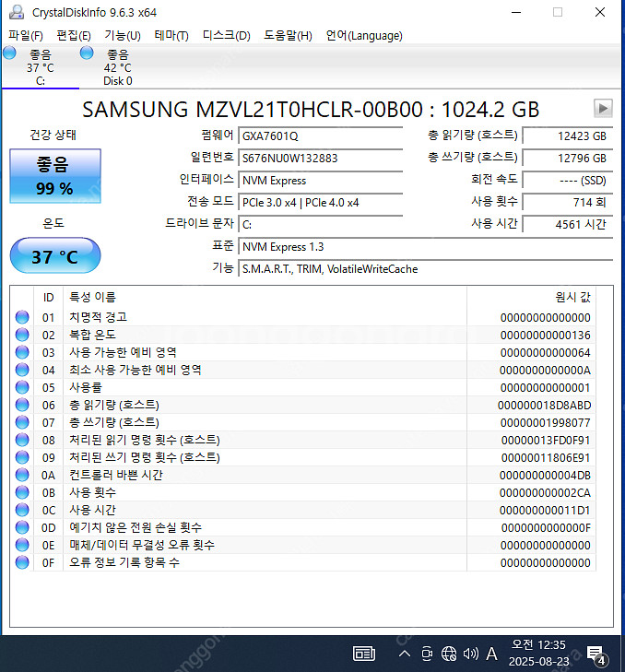The image size is (625, 672).
Task: Open the volume speaker tray icon
Action: (x=471, y=654)
